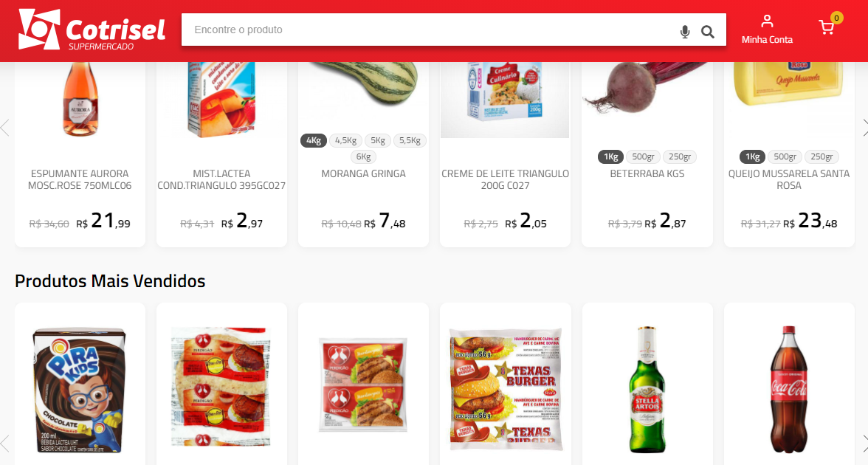Viewport: 868px width, 465px height.
Task: Select 5,5Kg weight for Moranga Gringa
Action: 410,140
